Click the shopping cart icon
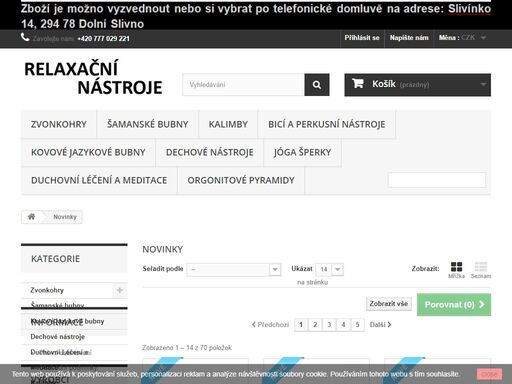The width and height of the screenshot is (512, 384). (x=358, y=83)
